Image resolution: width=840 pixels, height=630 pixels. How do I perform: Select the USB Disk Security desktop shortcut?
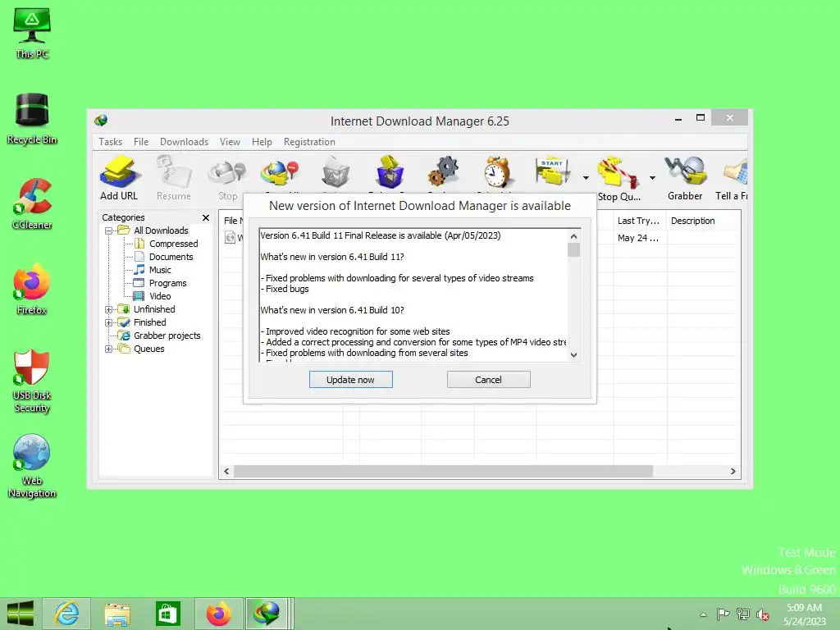[x=32, y=381]
